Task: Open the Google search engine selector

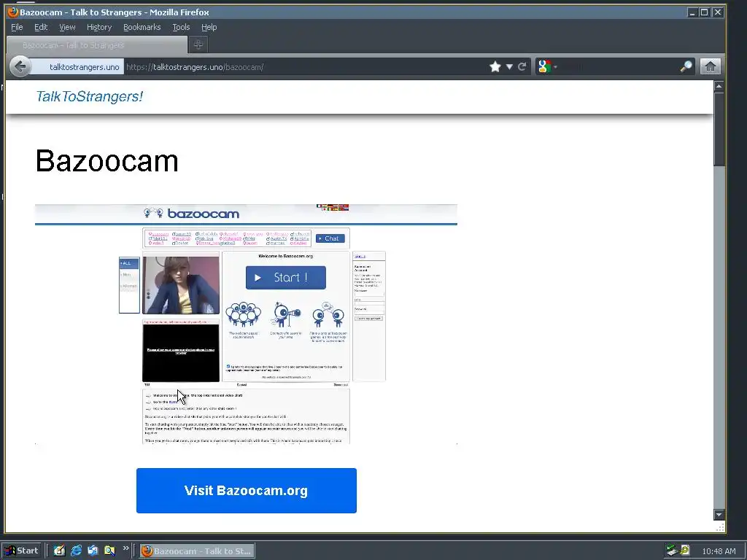Action: pyautogui.click(x=546, y=66)
